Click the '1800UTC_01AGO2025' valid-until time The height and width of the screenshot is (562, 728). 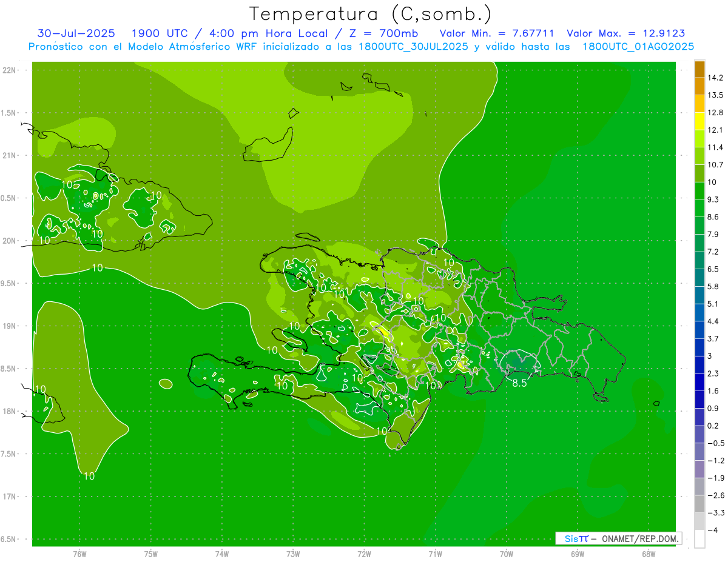(638, 46)
